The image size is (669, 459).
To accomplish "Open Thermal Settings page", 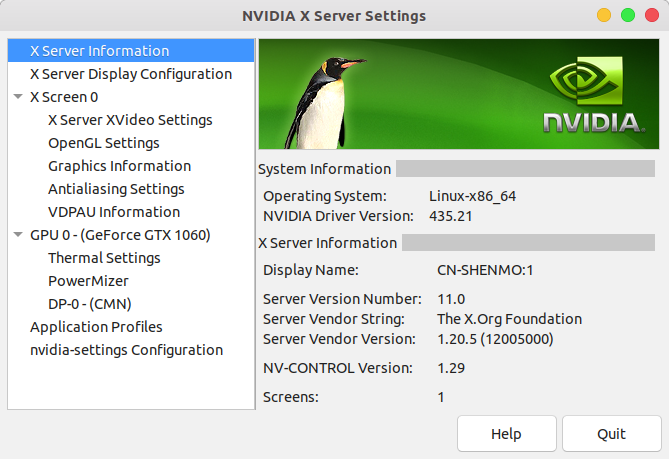I will tap(131, 258).
